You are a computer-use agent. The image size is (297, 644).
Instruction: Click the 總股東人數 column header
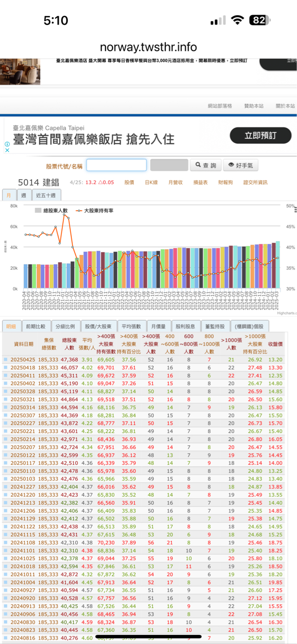pos(69,344)
